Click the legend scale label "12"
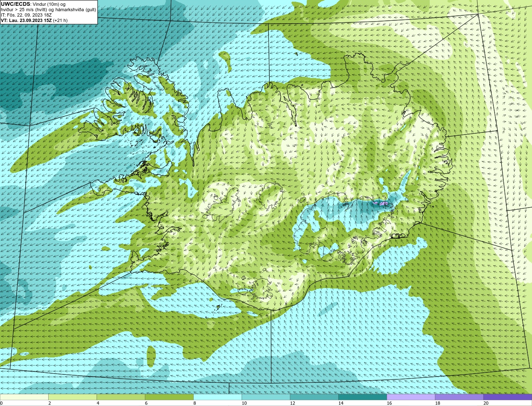The image size is (532, 406). click(x=293, y=403)
